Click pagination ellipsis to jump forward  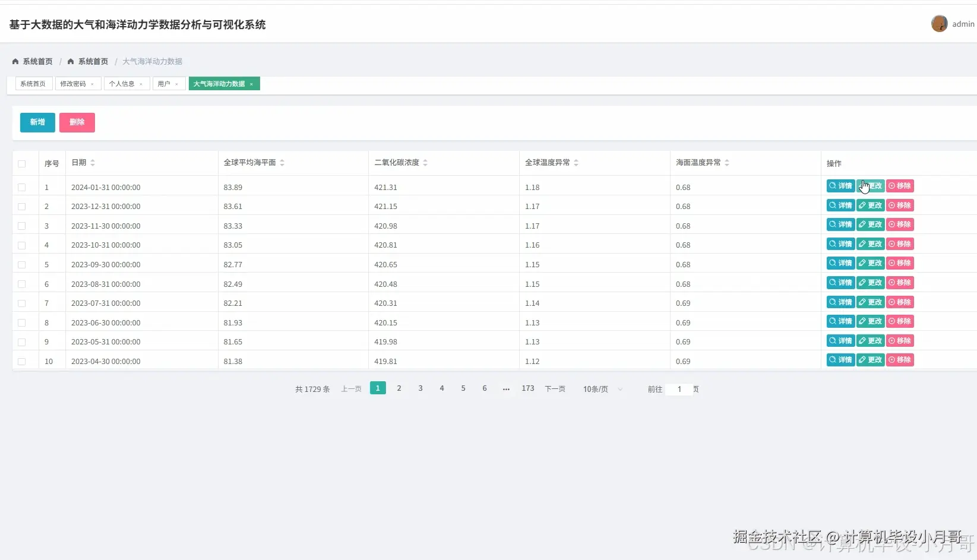506,388
